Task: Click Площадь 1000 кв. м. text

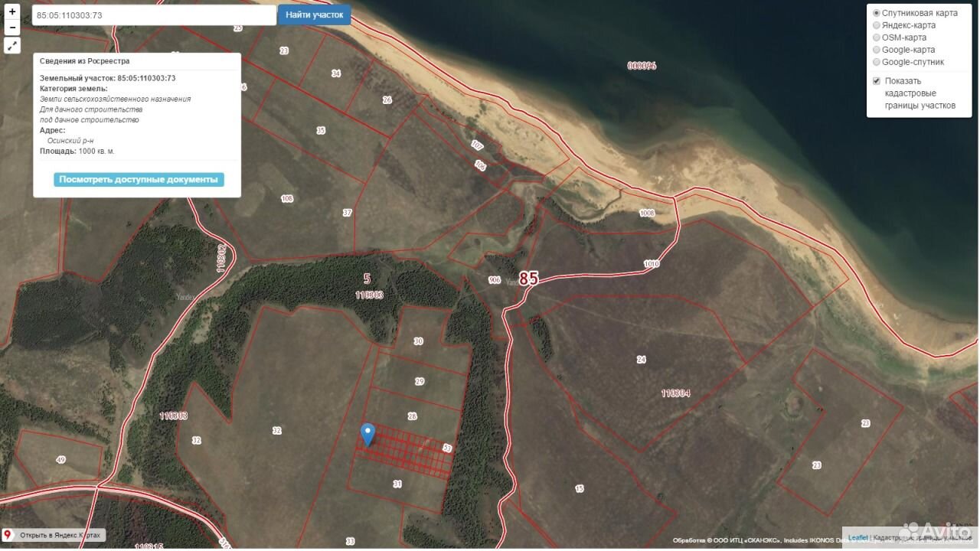Action: [x=77, y=151]
